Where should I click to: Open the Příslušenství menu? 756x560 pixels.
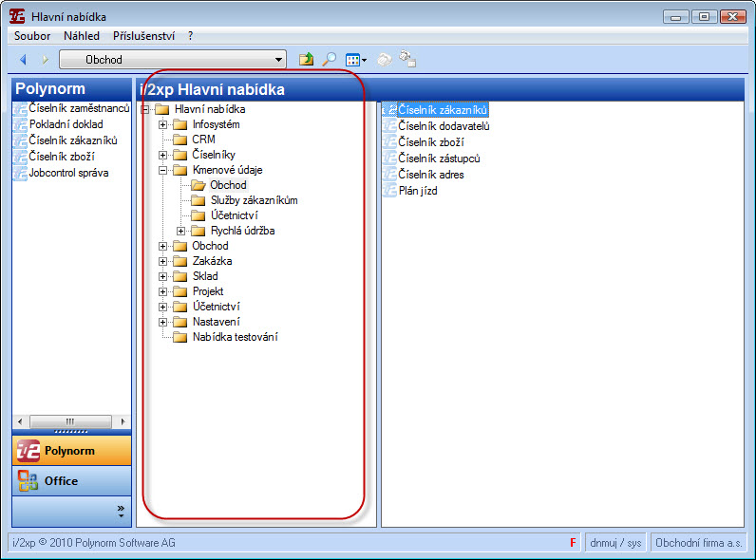[x=143, y=36]
